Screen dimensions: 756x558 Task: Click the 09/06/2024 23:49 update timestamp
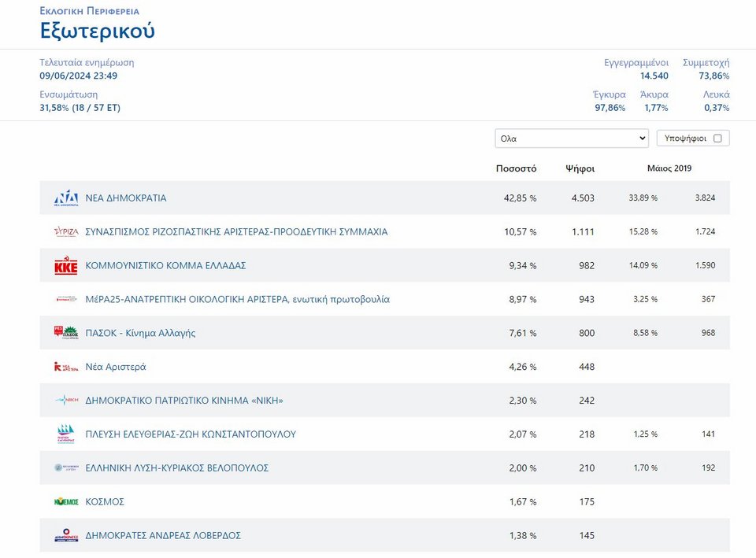pyautogui.click(x=78, y=76)
